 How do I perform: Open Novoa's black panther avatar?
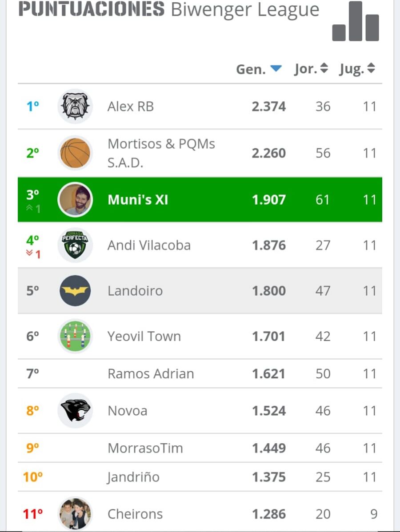pyautogui.click(x=75, y=411)
